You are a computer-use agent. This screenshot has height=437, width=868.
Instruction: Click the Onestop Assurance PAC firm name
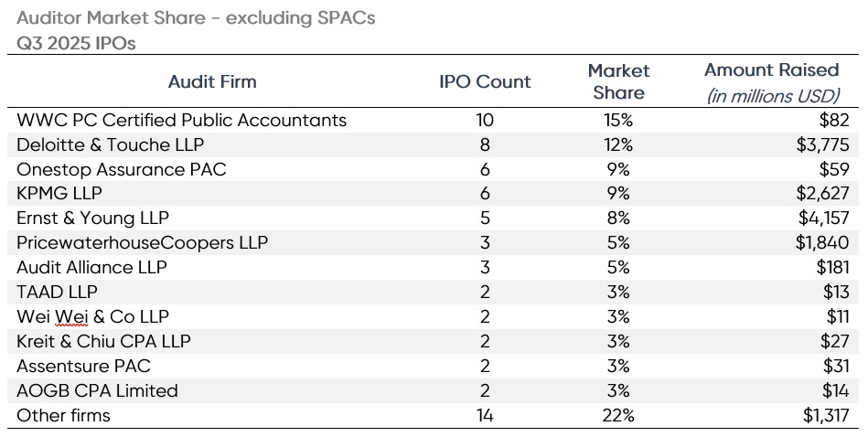pyautogui.click(x=122, y=169)
